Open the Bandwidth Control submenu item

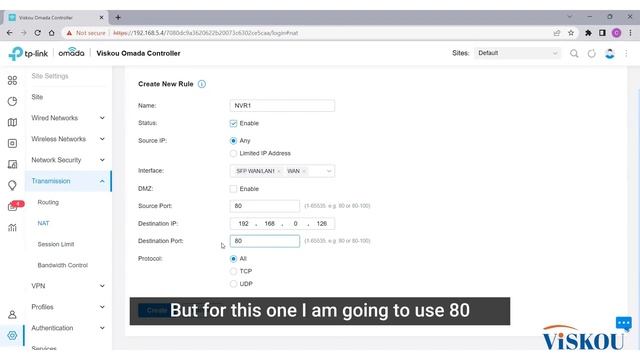(62, 265)
